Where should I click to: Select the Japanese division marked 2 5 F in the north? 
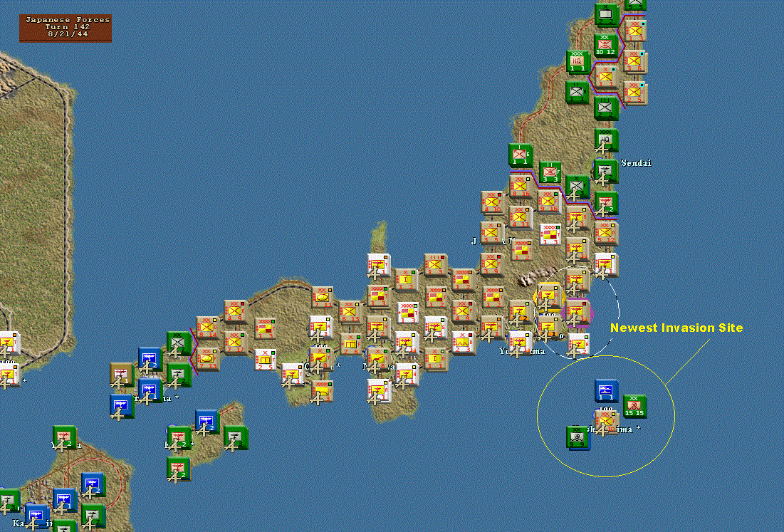634,93
